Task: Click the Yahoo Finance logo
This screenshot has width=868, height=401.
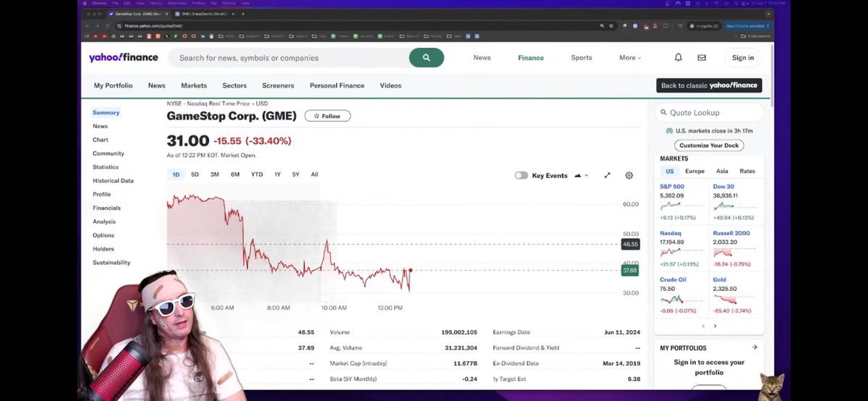Action: (124, 58)
